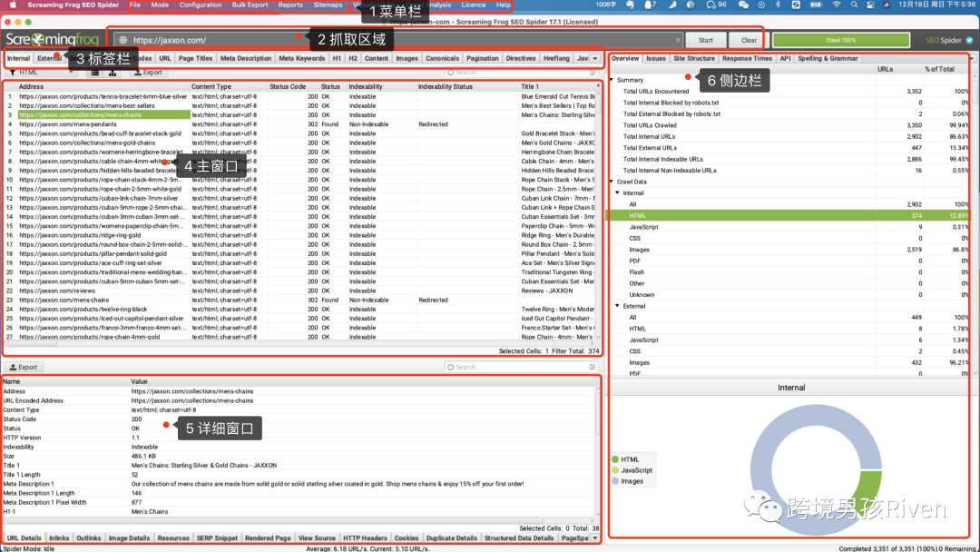The image size is (980, 552).
Task: Open the Configuration menu
Action: (201, 5)
